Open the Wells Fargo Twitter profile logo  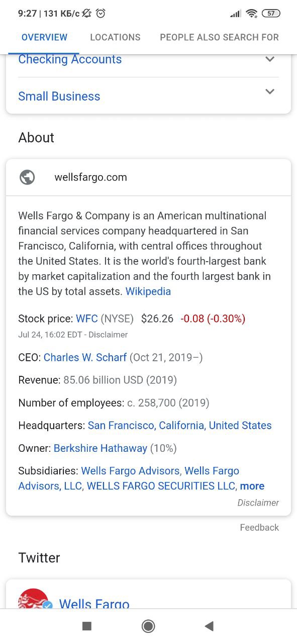(x=33, y=599)
